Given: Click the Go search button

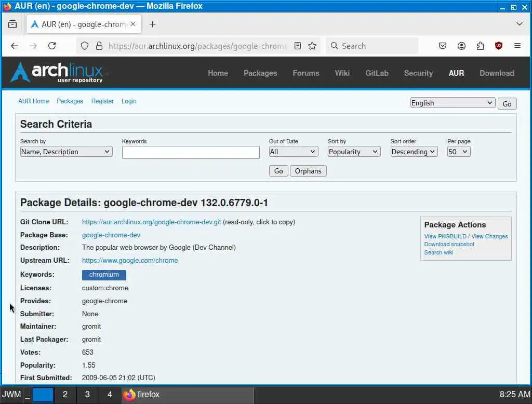Looking at the screenshot, I should pyautogui.click(x=278, y=171).
